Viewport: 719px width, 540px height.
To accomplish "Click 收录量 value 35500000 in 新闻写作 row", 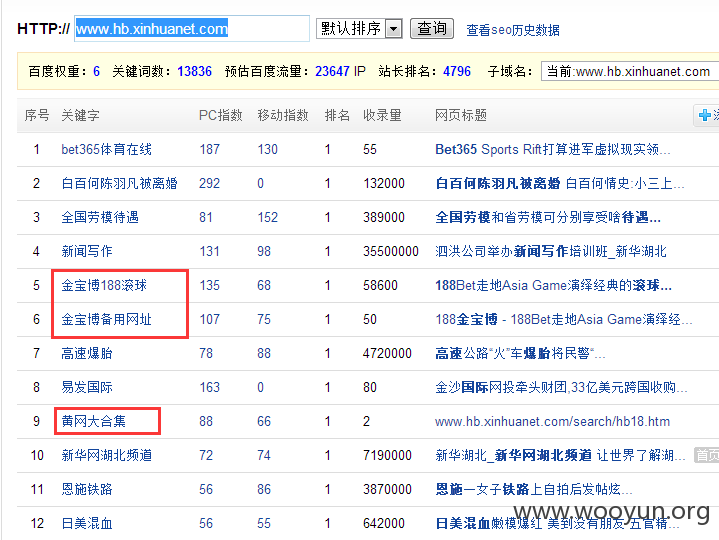I will click(391, 251).
